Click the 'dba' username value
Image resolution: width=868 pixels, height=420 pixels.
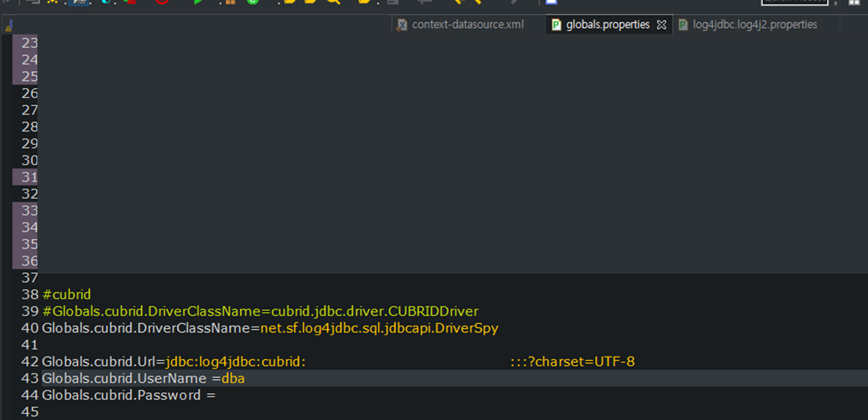(233, 379)
